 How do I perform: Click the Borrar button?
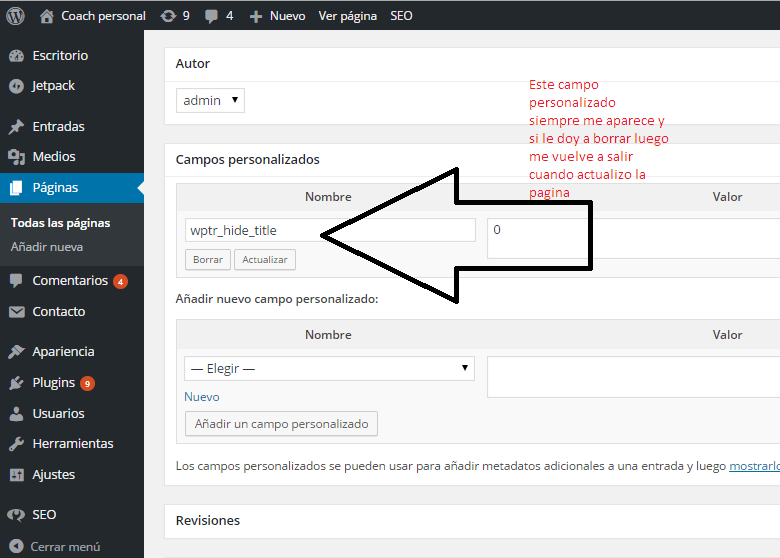point(208,260)
